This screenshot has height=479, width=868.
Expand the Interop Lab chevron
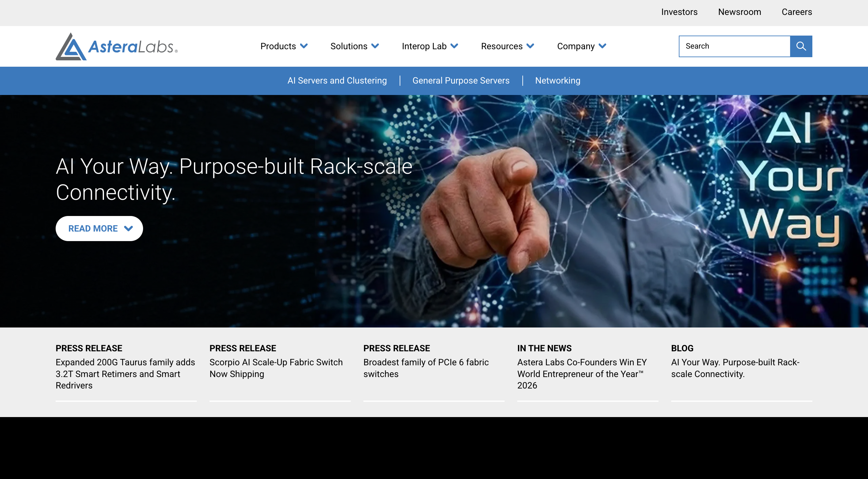coord(454,46)
